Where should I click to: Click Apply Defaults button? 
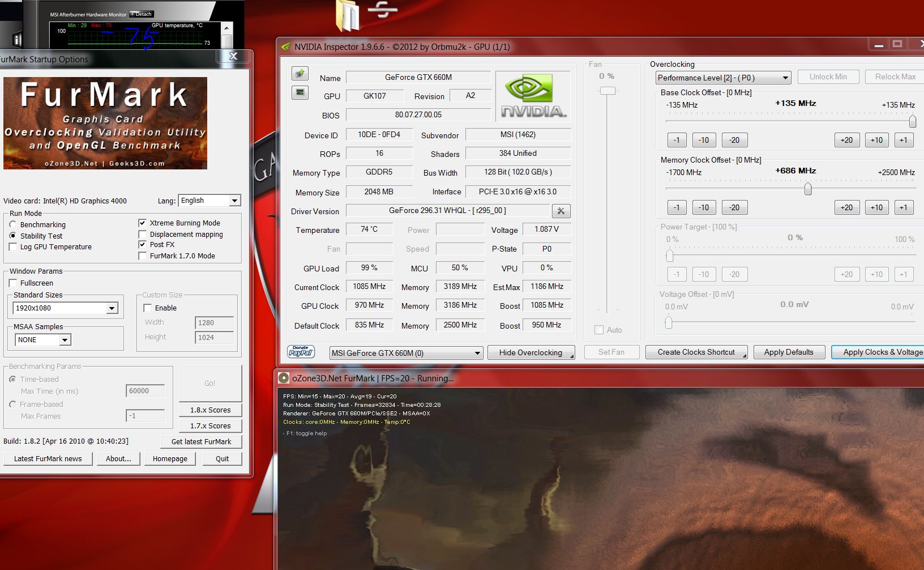(789, 352)
